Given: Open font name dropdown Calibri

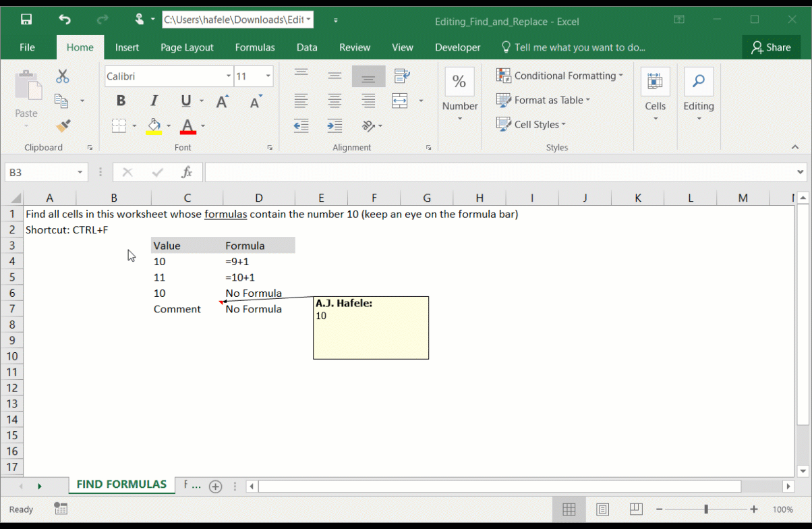Looking at the screenshot, I should [229, 76].
